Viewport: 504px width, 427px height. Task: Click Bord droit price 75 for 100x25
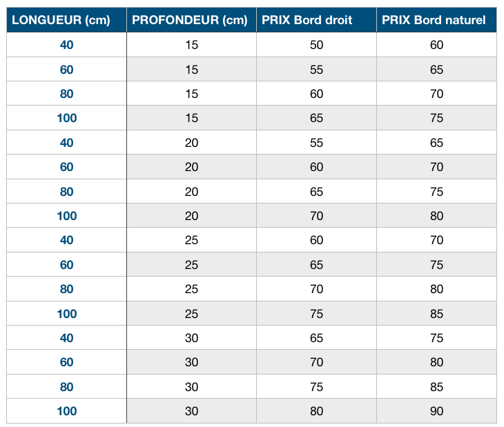(x=316, y=314)
